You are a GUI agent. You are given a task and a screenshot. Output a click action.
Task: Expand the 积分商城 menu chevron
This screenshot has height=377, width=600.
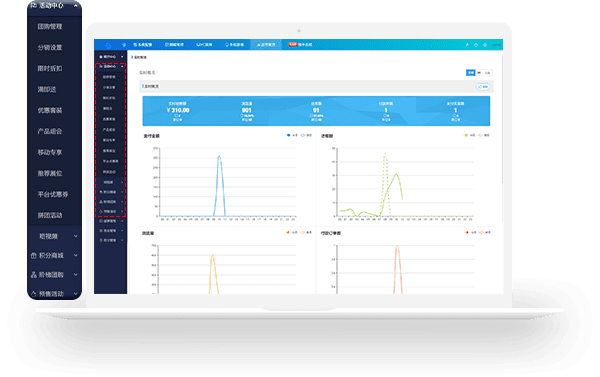[75, 255]
